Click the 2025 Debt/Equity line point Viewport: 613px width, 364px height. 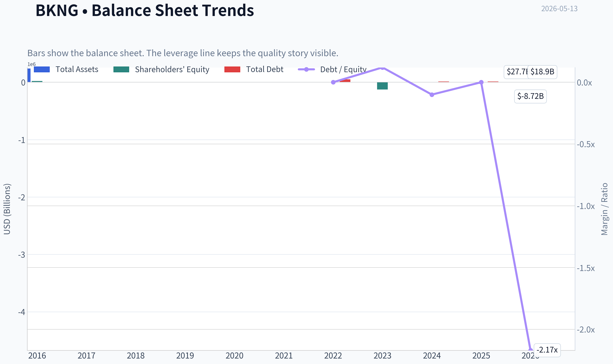point(481,82)
